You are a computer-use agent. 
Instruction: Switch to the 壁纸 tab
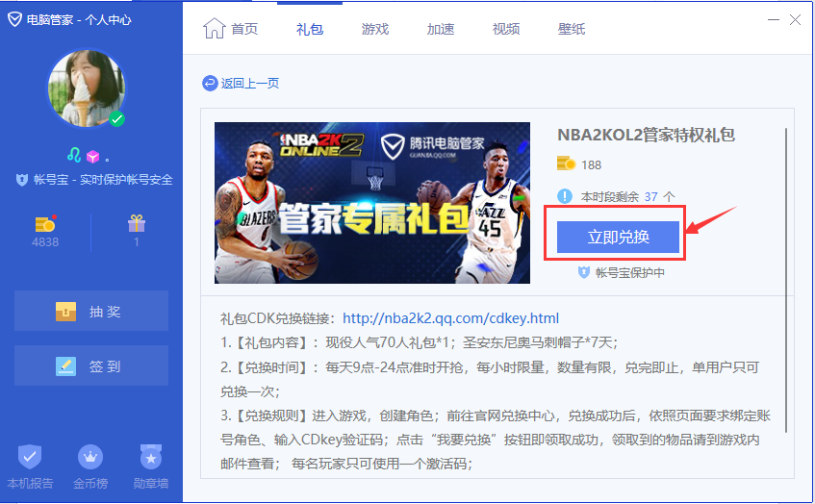point(572,29)
